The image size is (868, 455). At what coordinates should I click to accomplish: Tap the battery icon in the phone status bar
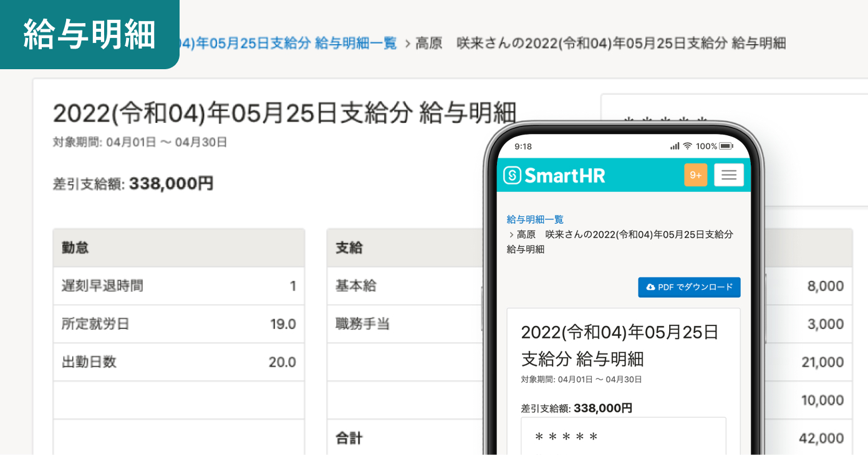click(726, 146)
